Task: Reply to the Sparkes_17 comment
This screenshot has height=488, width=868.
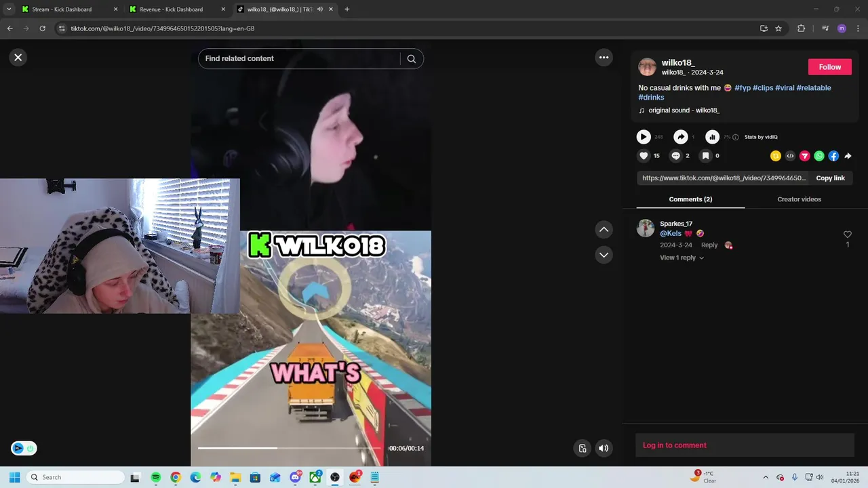Action: 709,245
